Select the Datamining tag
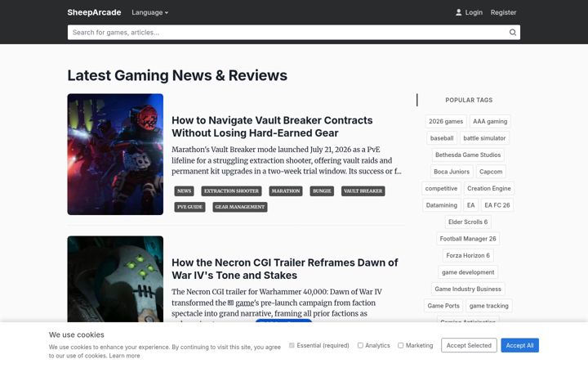Viewport: 588px width, 368px height. 442,205
